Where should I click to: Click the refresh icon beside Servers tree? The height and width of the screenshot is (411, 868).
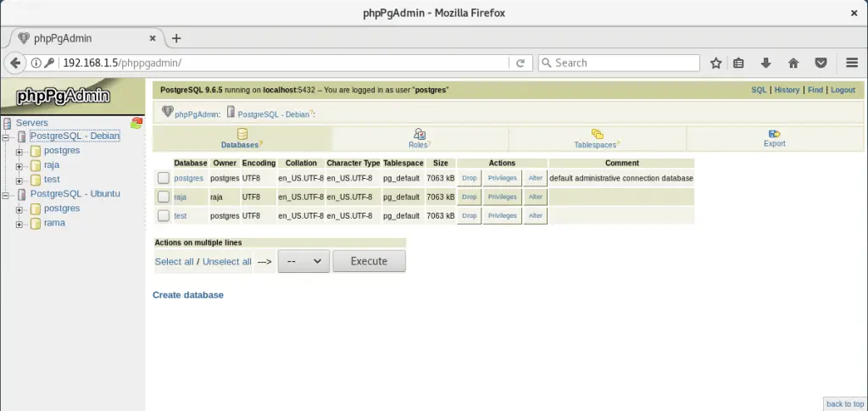pos(136,122)
